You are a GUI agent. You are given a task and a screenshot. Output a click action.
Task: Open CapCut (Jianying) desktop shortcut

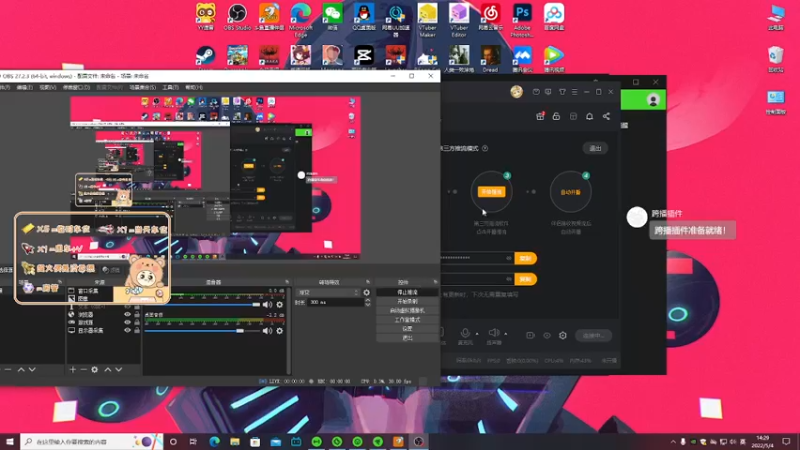click(x=364, y=57)
